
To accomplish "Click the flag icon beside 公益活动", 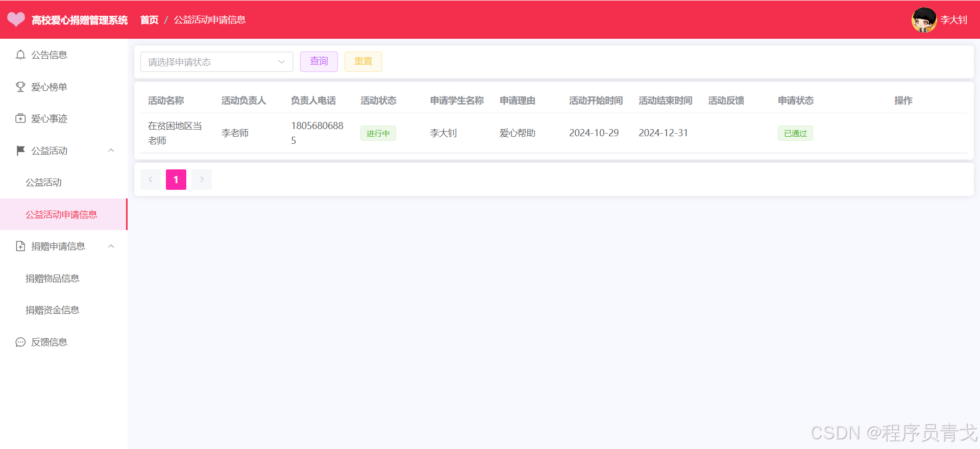I will [20, 151].
